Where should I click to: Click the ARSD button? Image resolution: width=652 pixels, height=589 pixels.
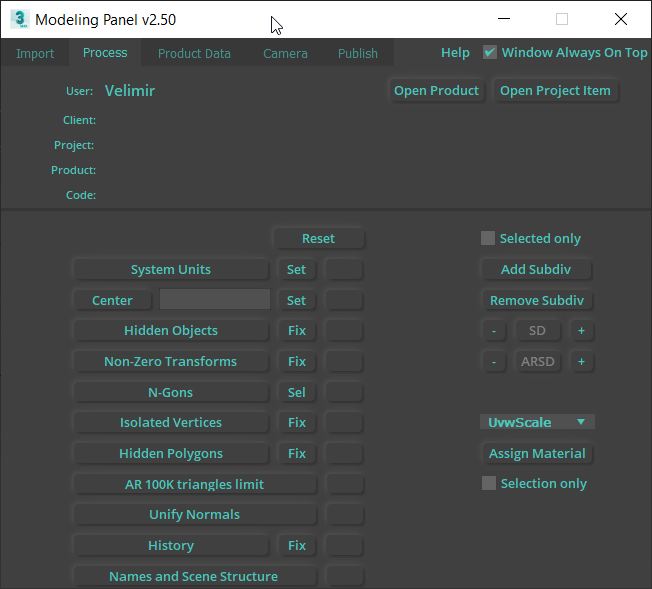click(x=537, y=361)
